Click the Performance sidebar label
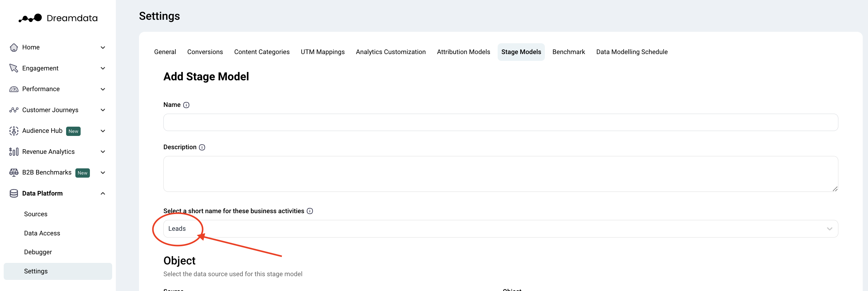 tap(41, 89)
